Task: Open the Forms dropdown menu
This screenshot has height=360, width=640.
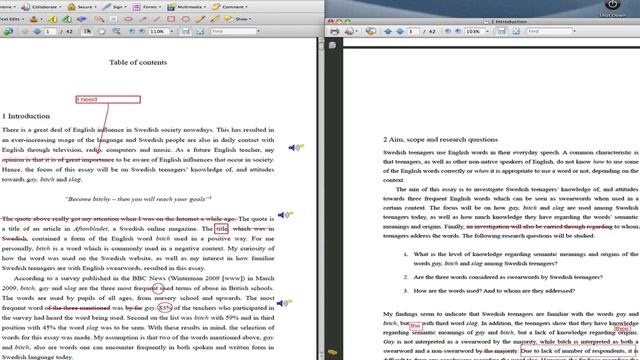Action: pos(146,7)
